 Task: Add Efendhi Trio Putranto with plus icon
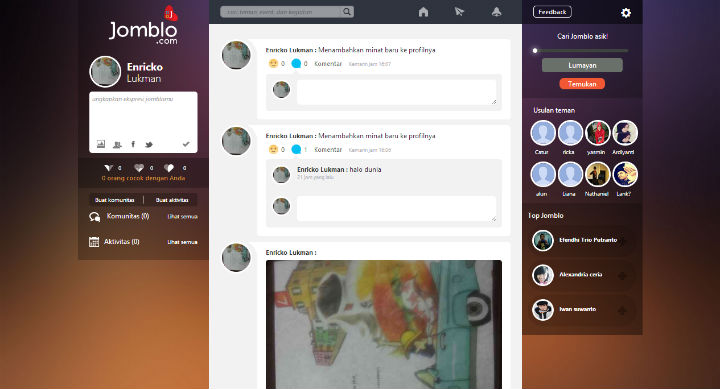tap(623, 241)
